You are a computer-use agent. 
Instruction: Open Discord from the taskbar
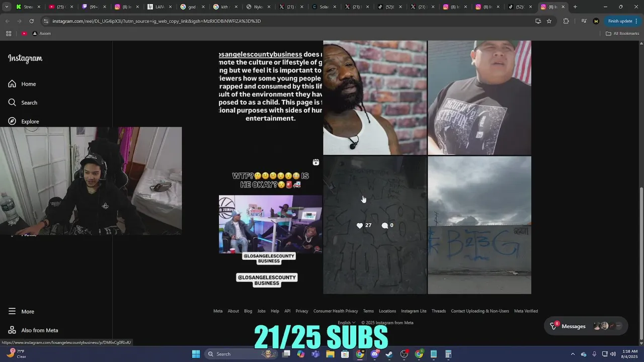coord(374,354)
